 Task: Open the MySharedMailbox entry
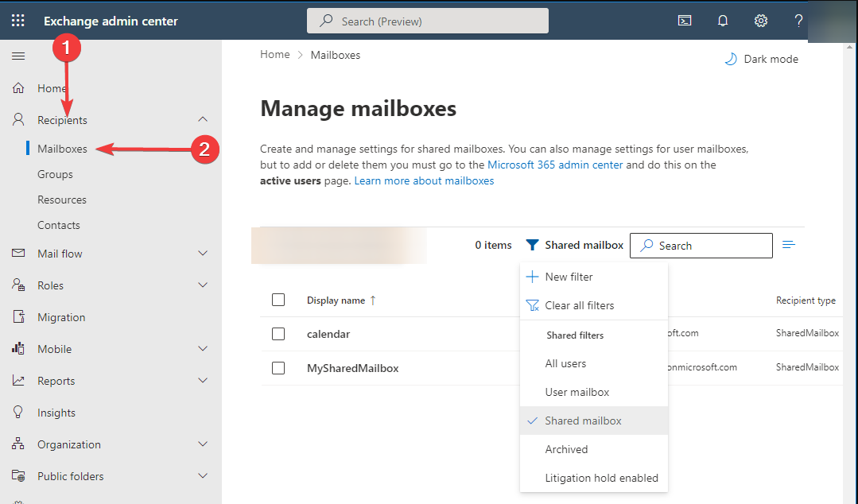coord(352,368)
